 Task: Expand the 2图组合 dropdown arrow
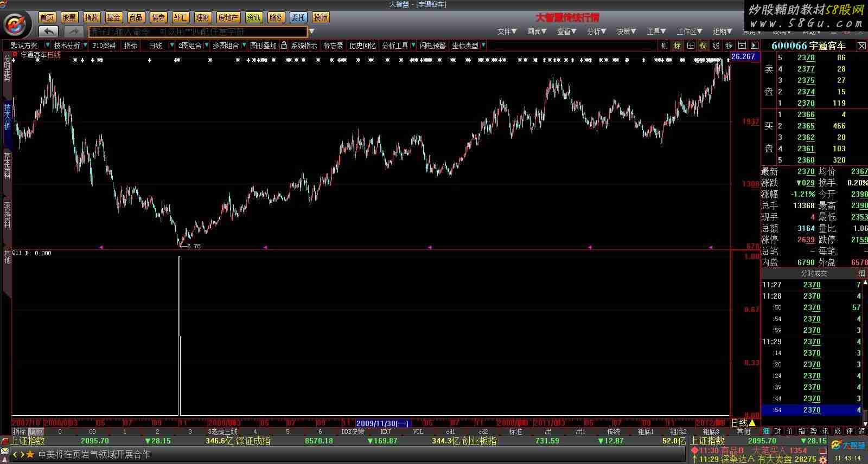click(206, 45)
